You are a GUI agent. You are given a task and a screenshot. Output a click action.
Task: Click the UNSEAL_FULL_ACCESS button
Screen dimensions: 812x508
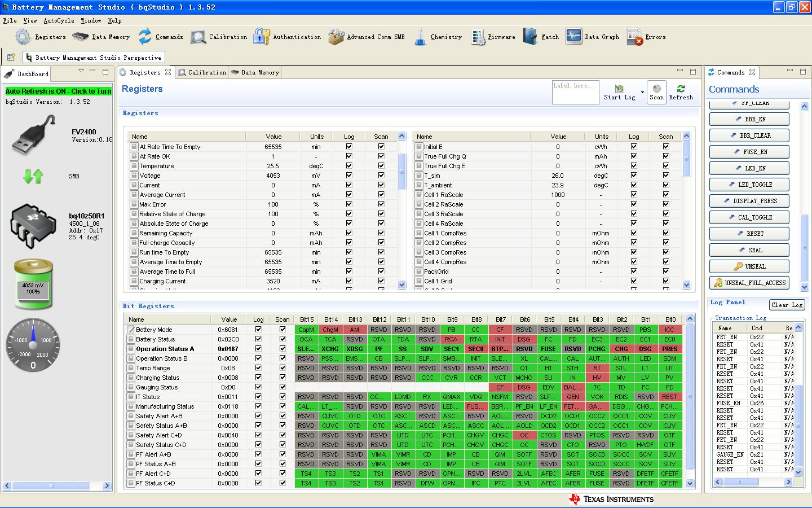tap(749, 283)
